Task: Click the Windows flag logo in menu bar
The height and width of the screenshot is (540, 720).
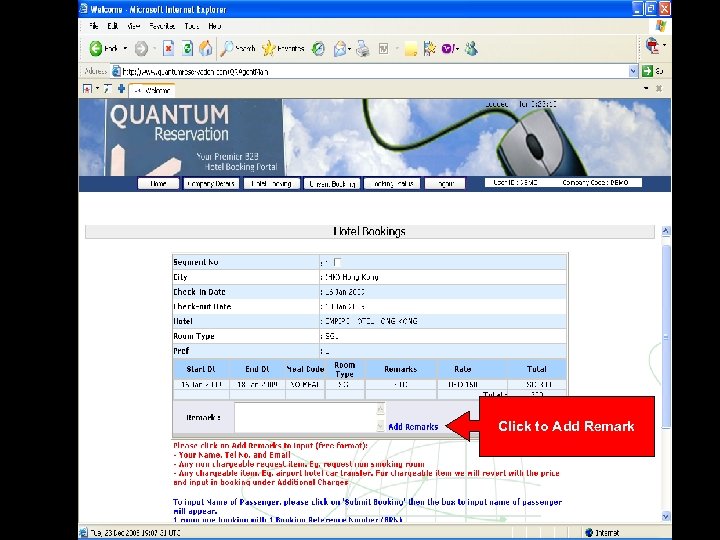Action: coord(661,26)
